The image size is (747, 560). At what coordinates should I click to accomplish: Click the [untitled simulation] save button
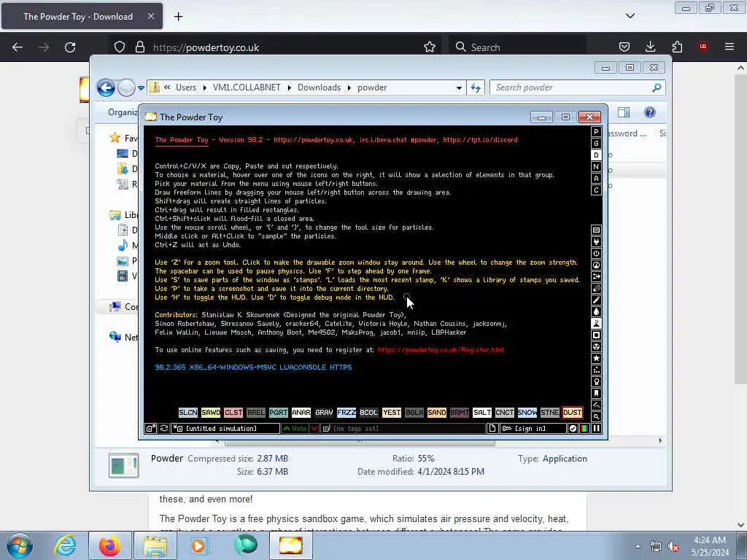click(x=226, y=429)
